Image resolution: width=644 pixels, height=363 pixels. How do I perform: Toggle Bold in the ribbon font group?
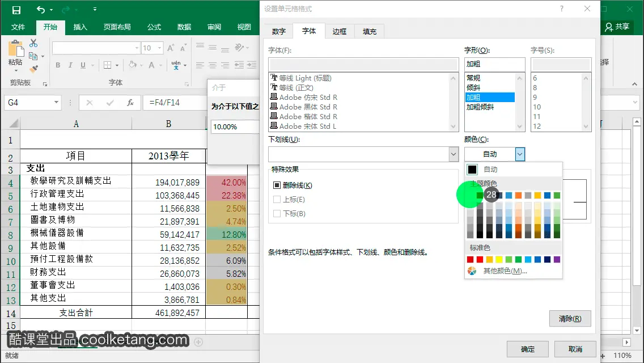tap(58, 65)
